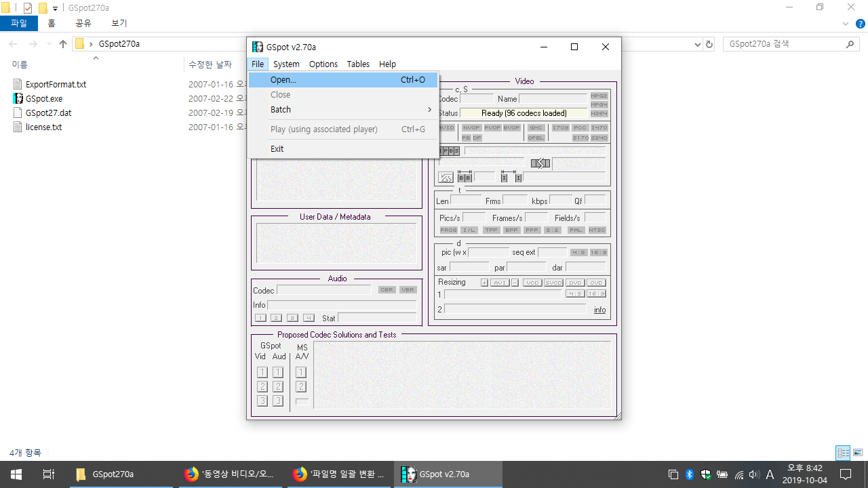Expand the Batch submenu in File menu

343,109
